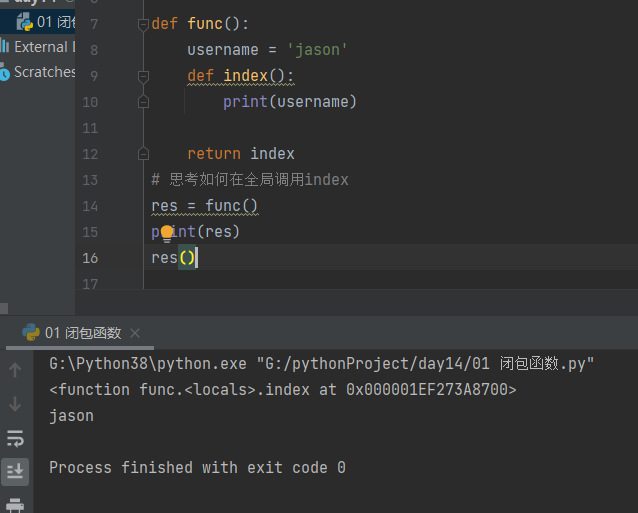Click line number 13 in the gutter
The height and width of the screenshot is (513, 638).
pyautogui.click(x=90, y=180)
